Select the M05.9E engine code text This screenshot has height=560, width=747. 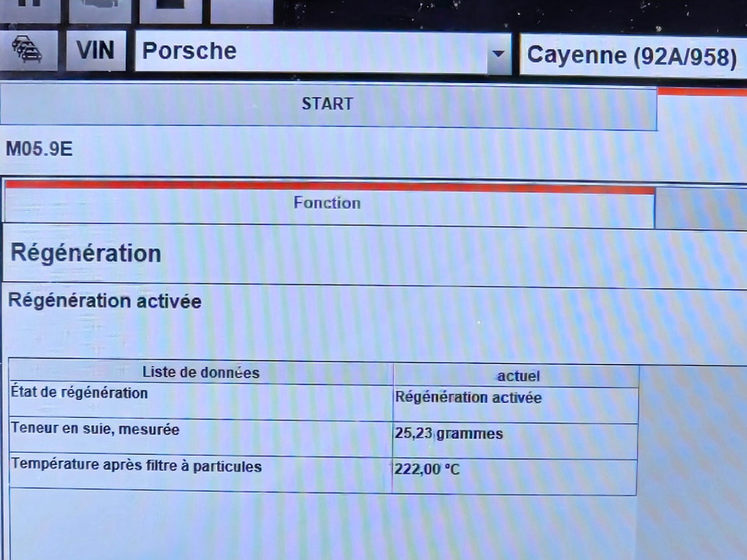(x=39, y=149)
